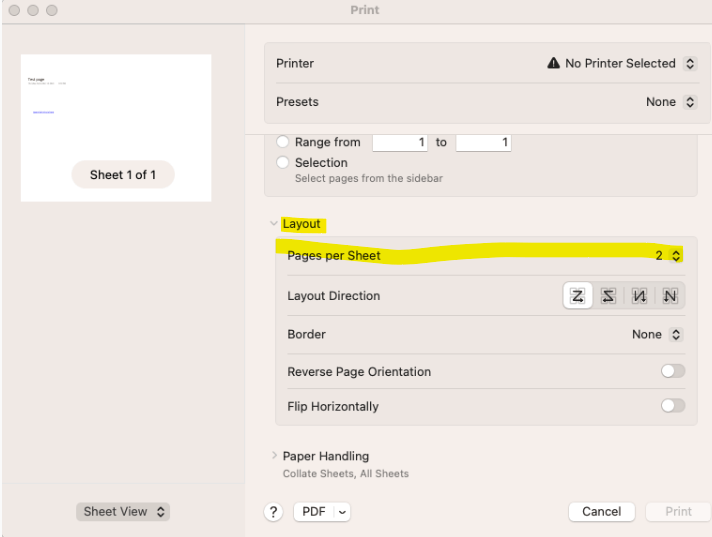Toggle Reverse Page Orientation switch
The image size is (712, 537).
[673, 371]
